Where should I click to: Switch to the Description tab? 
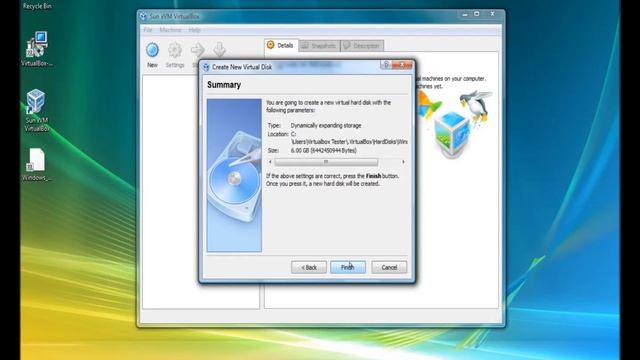[362, 46]
